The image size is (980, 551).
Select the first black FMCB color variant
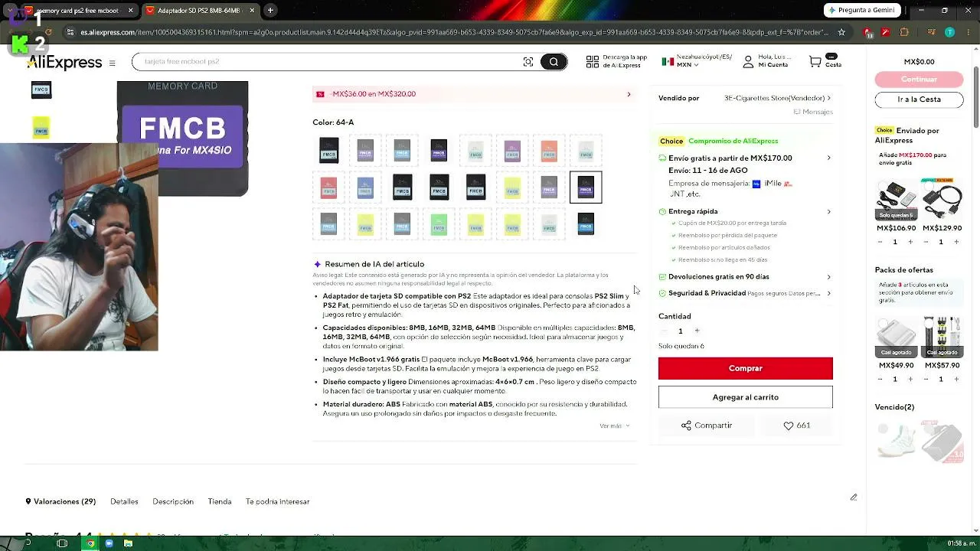(328, 150)
